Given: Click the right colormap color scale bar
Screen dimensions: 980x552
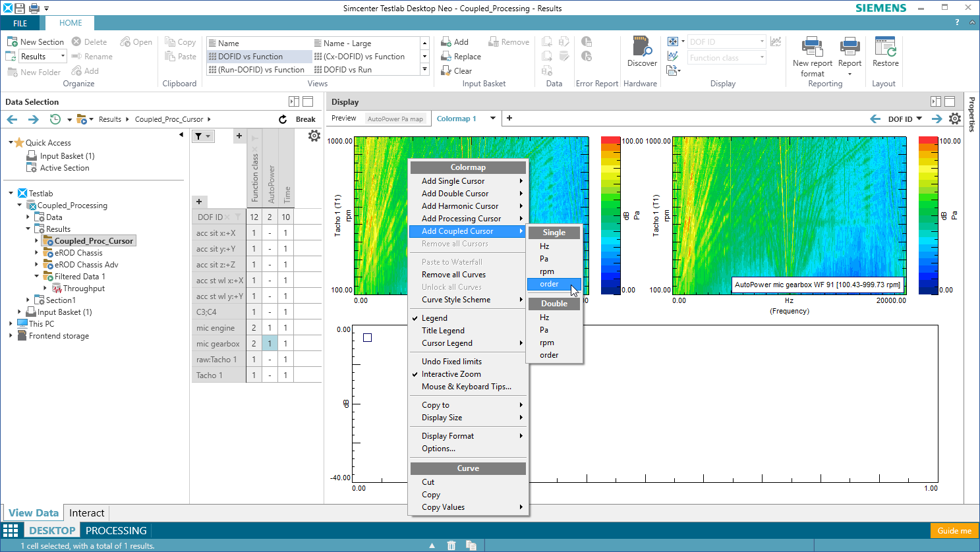Looking at the screenshot, I should point(929,215).
